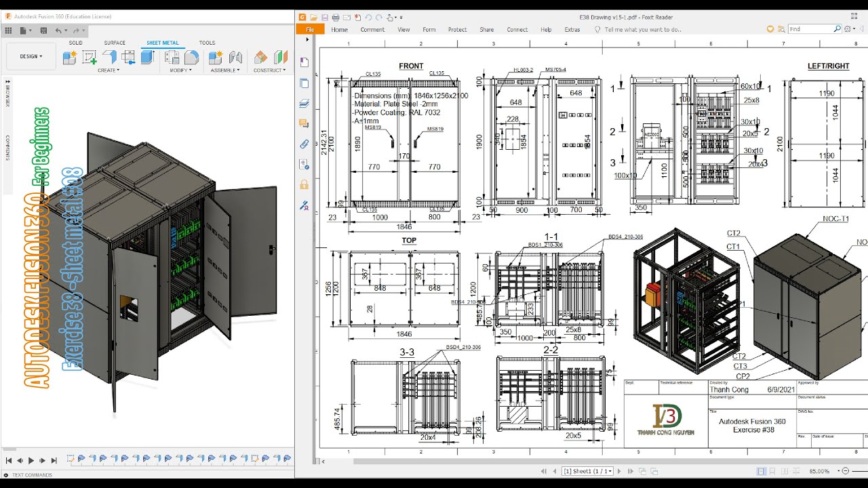868x488 pixels.
Task: Select the Unfold tool icon
Action: [x=191, y=58]
